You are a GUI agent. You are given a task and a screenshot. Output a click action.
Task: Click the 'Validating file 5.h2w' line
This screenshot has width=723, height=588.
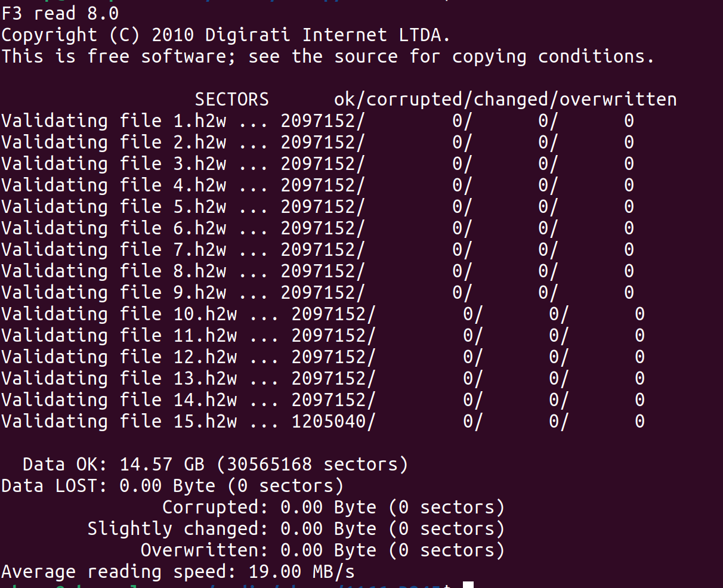click(x=317, y=207)
